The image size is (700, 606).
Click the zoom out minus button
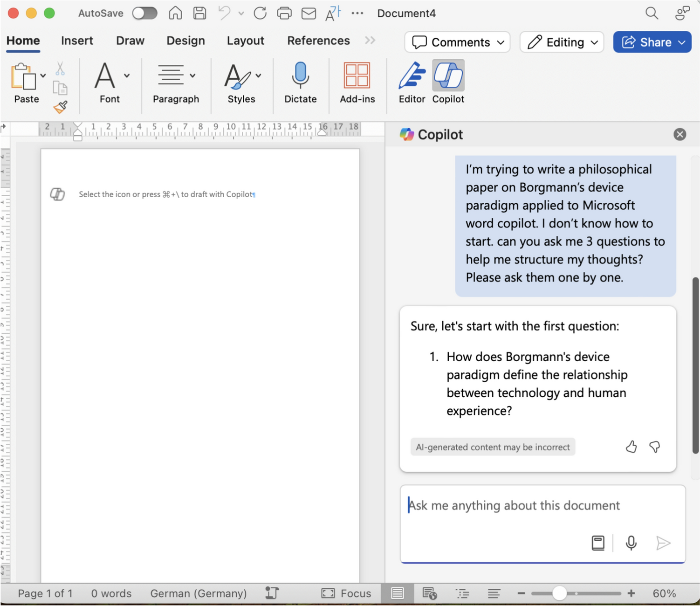click(x=521, y=593)
